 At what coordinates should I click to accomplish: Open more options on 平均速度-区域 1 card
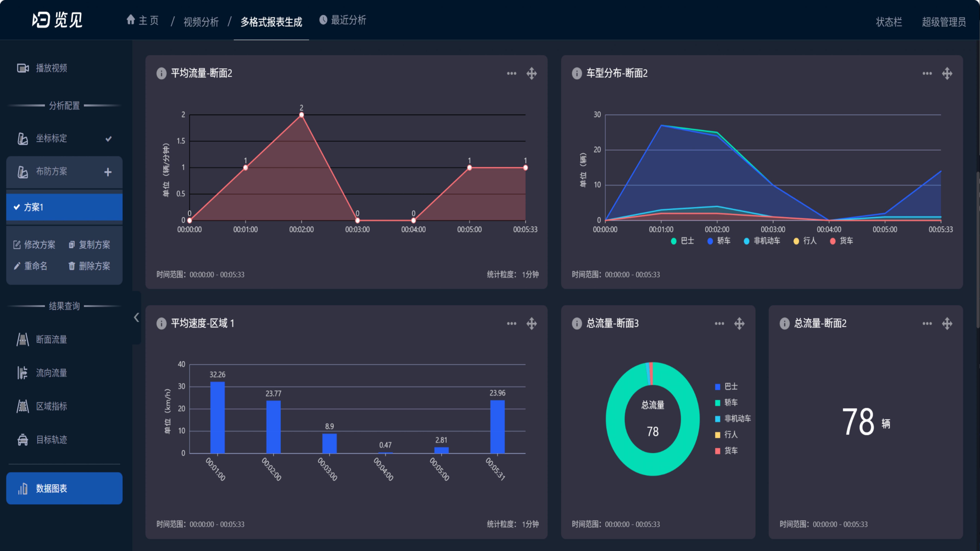coord(511,324)
